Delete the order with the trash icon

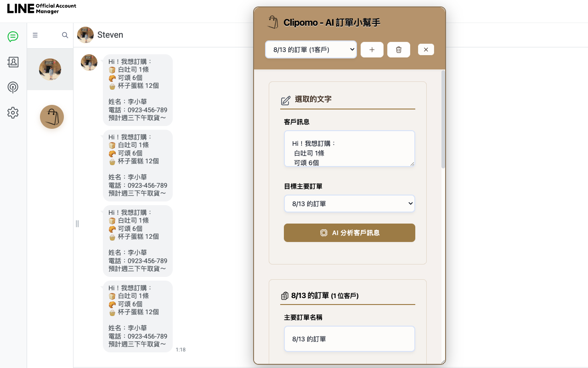398,50
